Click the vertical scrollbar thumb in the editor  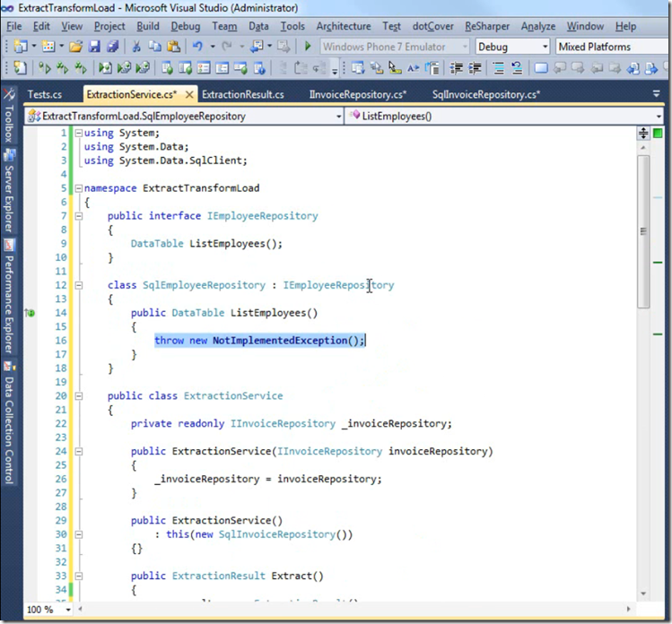tap(643, 231)
